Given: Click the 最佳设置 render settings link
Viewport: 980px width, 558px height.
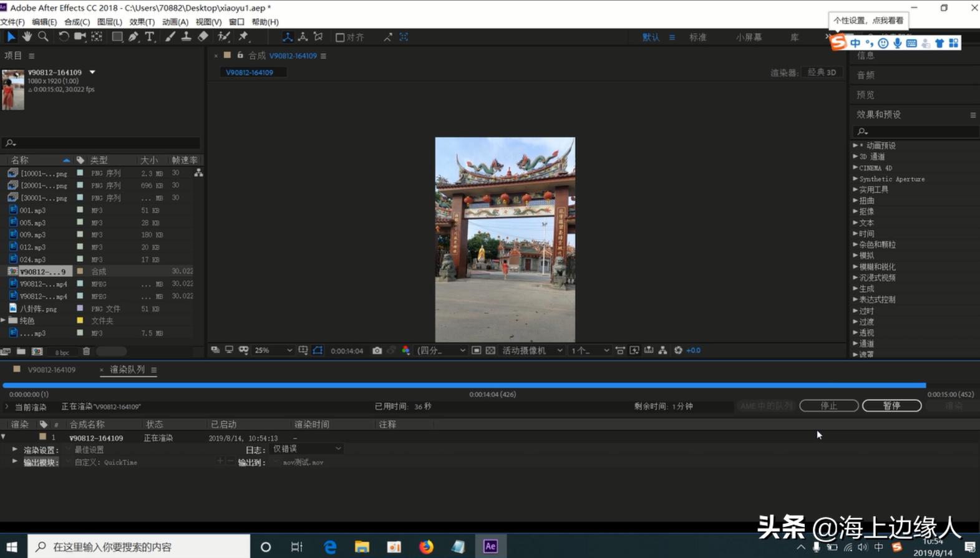Looking at the screenshot, I should pyautogui.click(x=89, y=450).
